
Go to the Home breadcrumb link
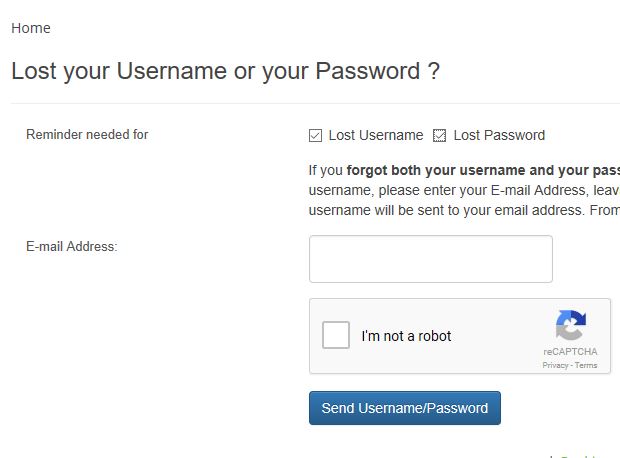(31, 28)
